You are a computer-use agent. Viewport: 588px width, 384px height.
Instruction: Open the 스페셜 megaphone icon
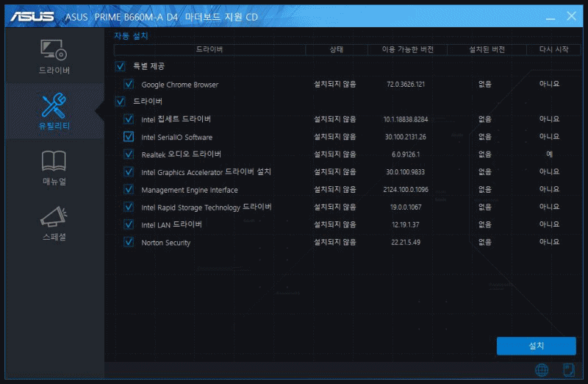(54, 216)
